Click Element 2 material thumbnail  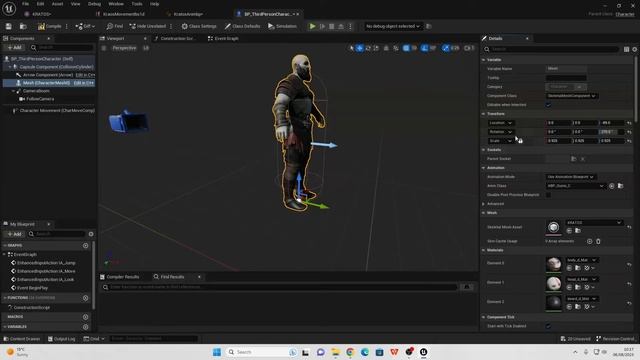(x=553, y=302)
